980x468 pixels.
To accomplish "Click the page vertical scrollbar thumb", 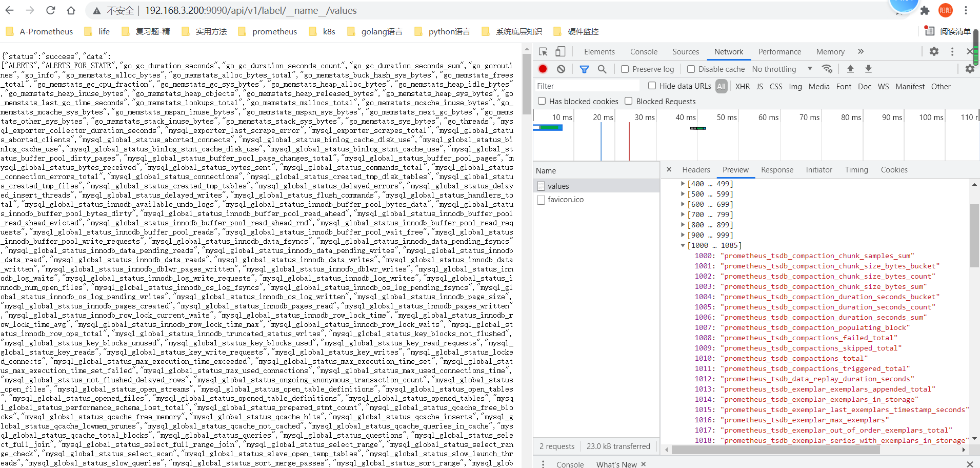I will [x=526, y=84].
